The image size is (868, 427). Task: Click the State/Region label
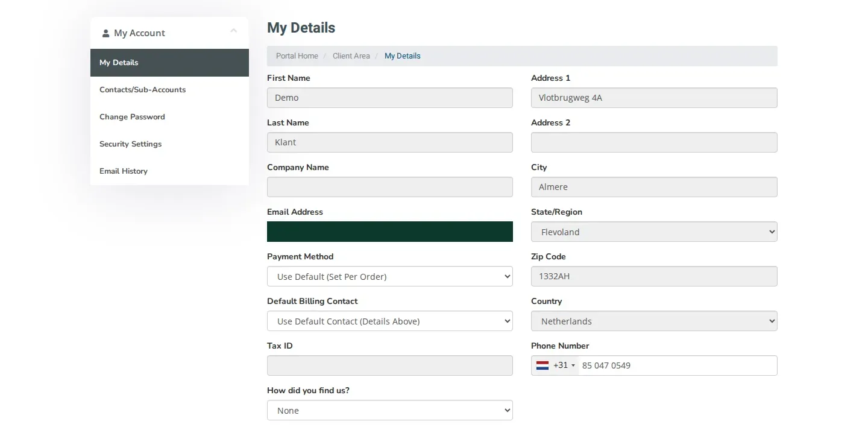[x=556, y=212]
